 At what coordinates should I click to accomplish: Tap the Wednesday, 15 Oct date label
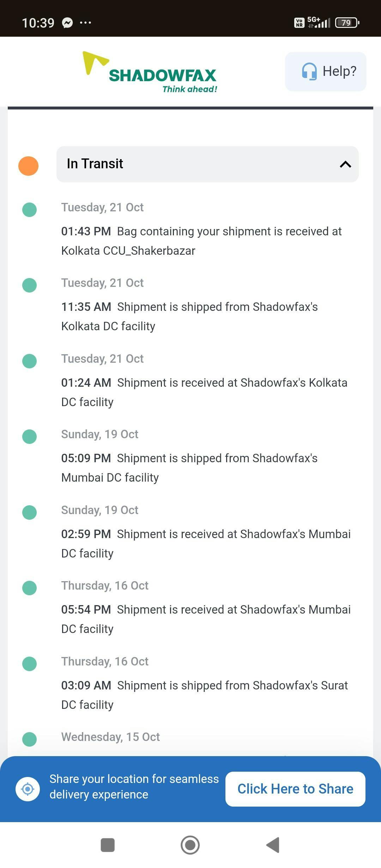(110, 737)
